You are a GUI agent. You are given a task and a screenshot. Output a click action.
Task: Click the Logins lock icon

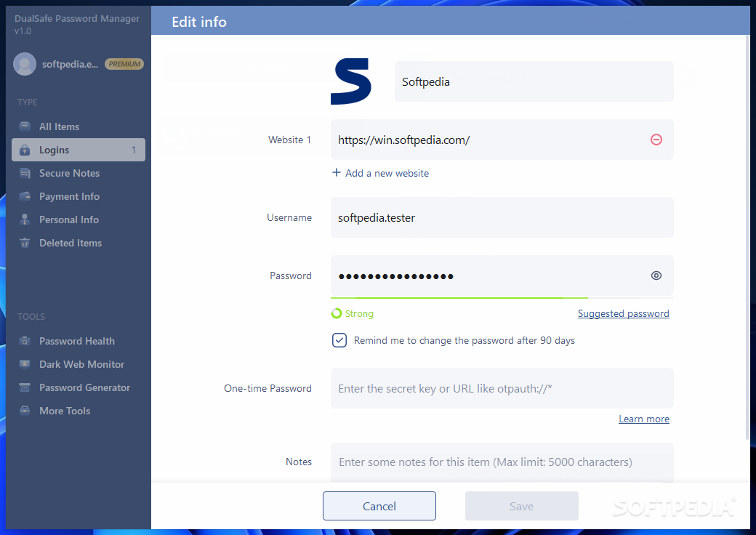(x=25, y=150)
